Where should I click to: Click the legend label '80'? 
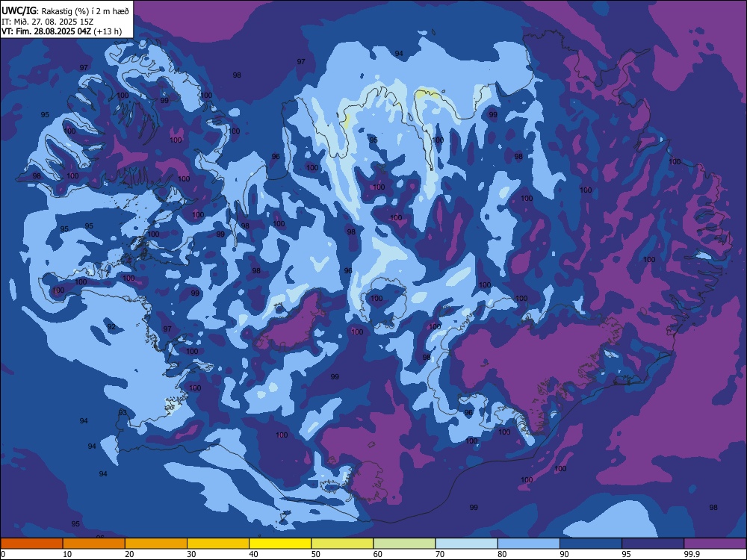point(502,554)
